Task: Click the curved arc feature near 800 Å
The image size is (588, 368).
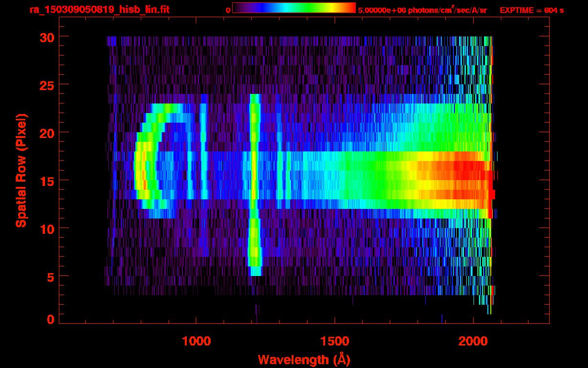Action: [158, 161]
